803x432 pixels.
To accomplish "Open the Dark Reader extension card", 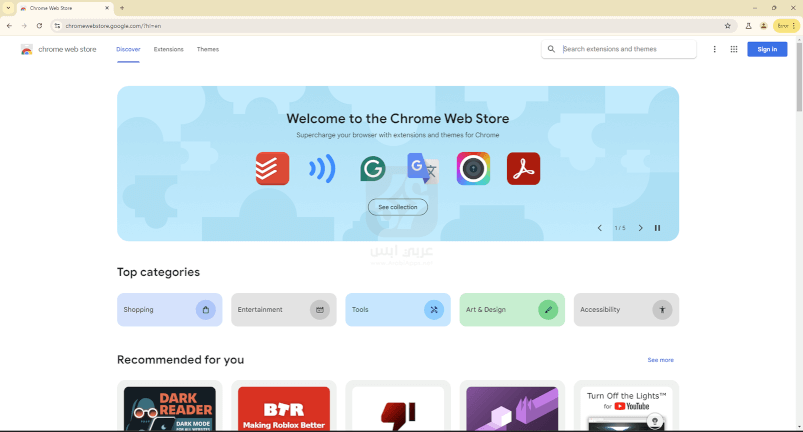I will click(x=170, y=406).
